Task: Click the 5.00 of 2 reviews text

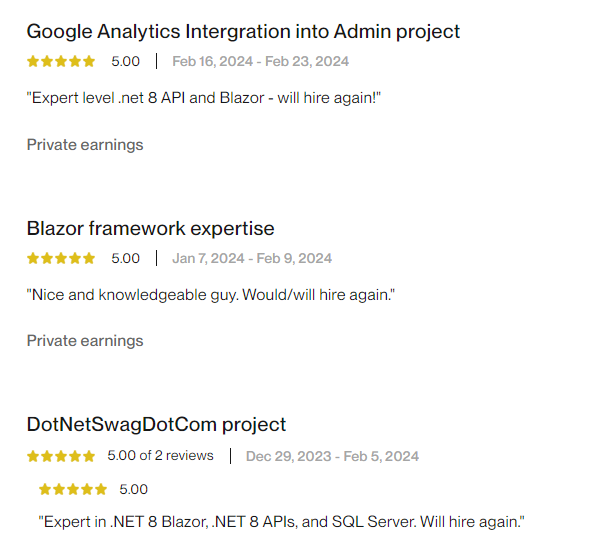Action: tap(160, 456)
